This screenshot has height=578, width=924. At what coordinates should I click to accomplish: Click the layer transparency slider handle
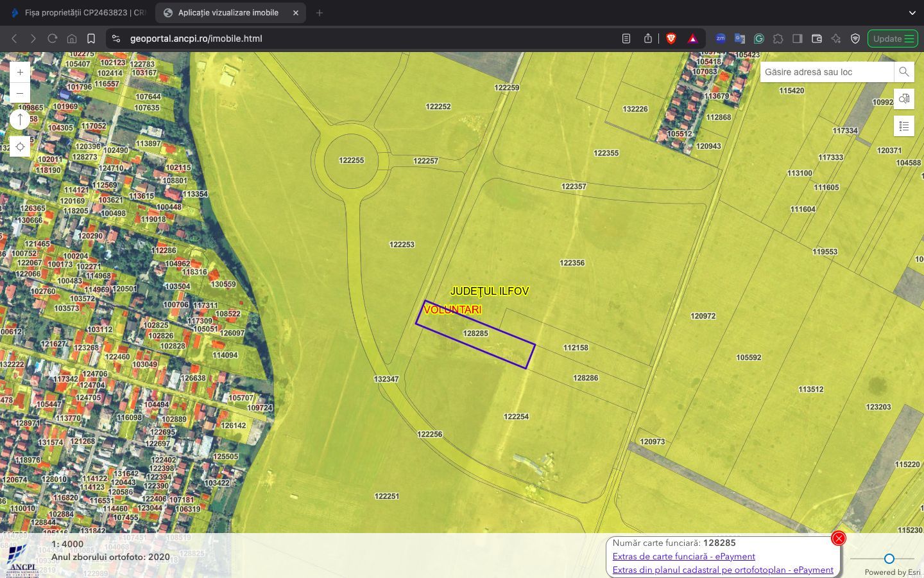click(889, 559)
